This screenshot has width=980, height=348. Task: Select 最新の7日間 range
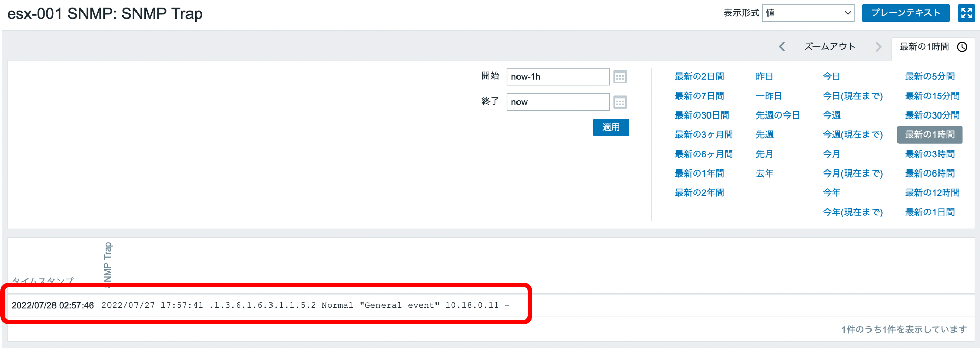699,96
